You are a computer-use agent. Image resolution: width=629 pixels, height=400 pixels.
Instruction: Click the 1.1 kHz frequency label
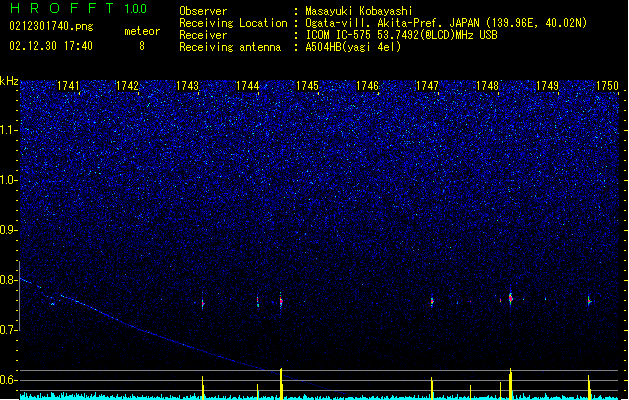pyautogui.click(x=9, y=130)
